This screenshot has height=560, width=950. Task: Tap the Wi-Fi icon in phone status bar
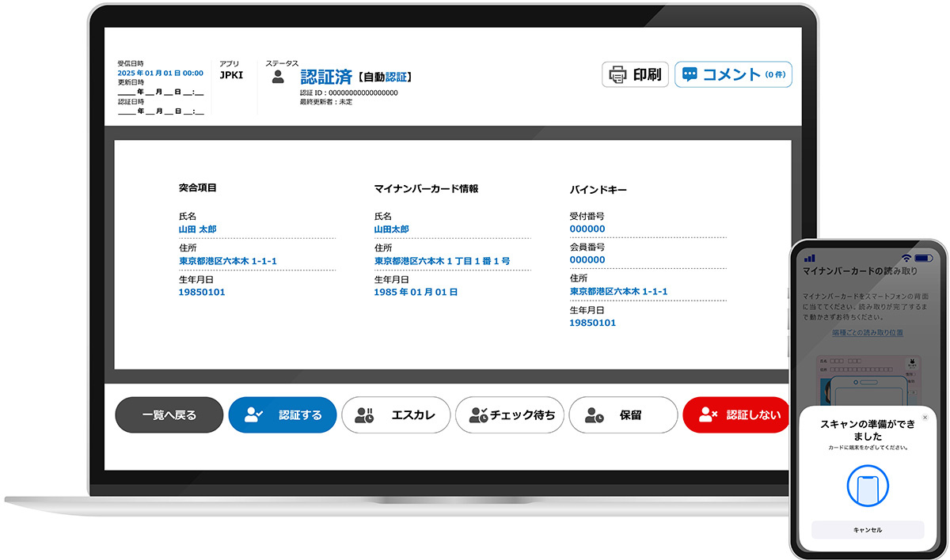(x=906, y=258)
